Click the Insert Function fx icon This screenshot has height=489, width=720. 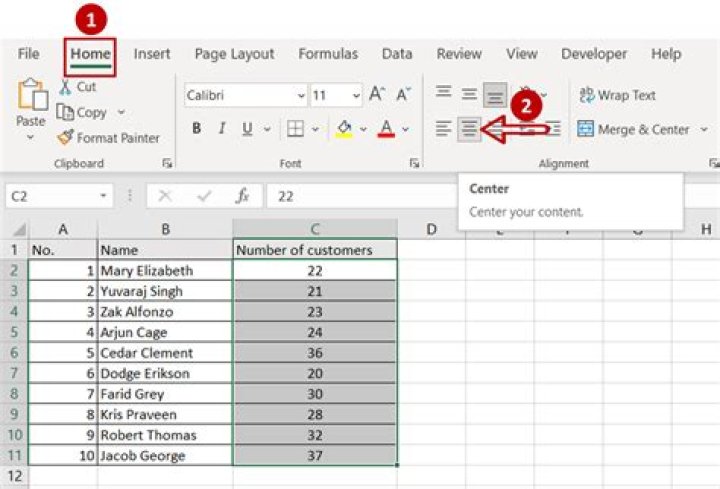[x=242, y=196]
